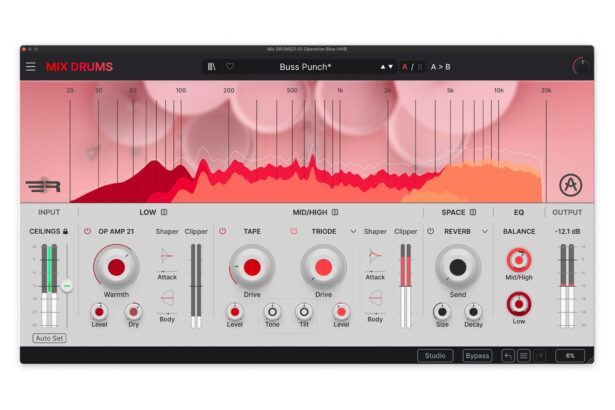Screen dimensions: 615x410
Task: Click the BALANCE label in EQ section
Action: coord(519,231)
